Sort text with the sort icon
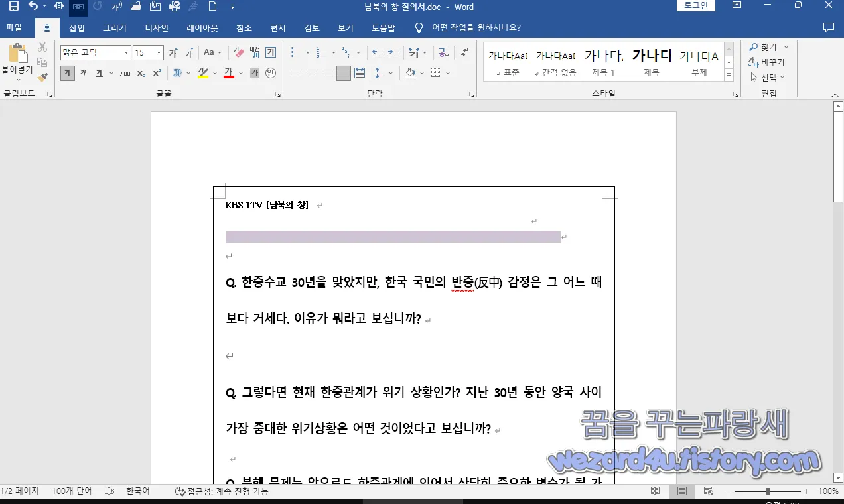844x504 pixels. (x=444, y=52)
